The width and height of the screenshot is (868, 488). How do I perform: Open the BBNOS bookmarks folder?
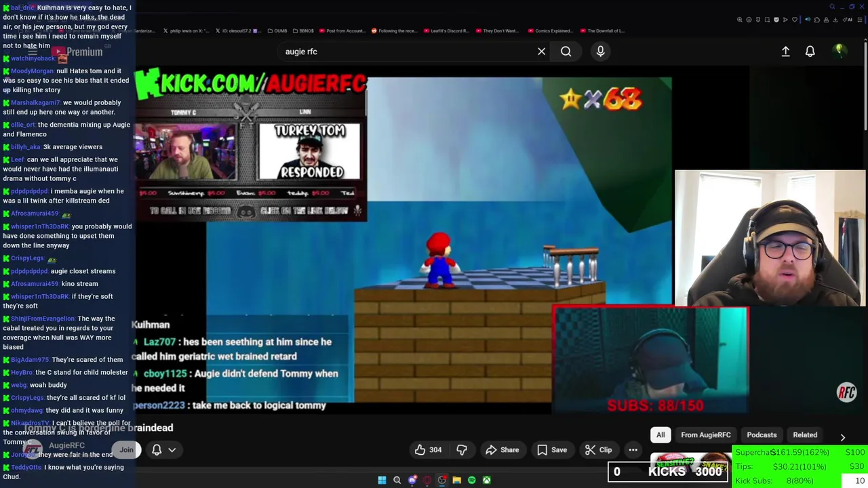pyautogui.click(x=303, y=30)
